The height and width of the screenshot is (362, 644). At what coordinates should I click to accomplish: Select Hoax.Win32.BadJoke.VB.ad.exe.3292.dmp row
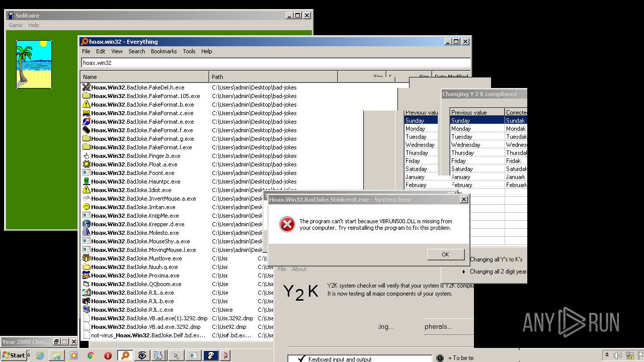click(146, 327)
